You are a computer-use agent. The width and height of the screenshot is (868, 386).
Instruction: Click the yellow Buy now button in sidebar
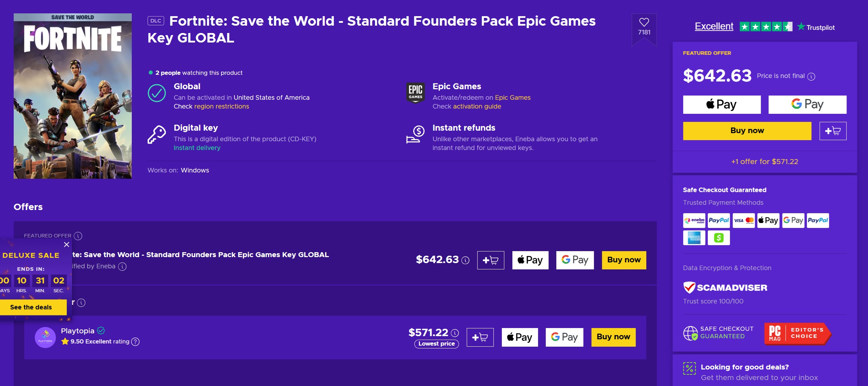pos(747,131)
